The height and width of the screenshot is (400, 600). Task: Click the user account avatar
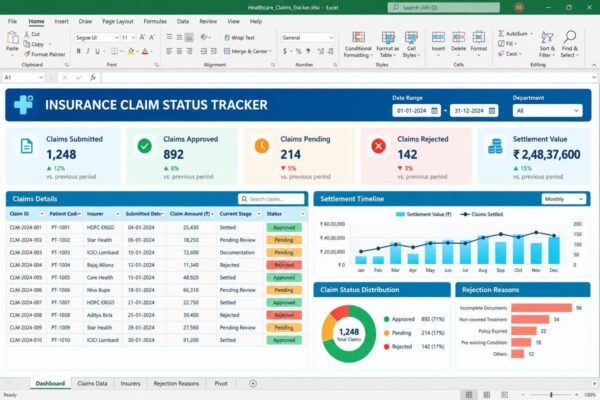click(x=519, y=7)
